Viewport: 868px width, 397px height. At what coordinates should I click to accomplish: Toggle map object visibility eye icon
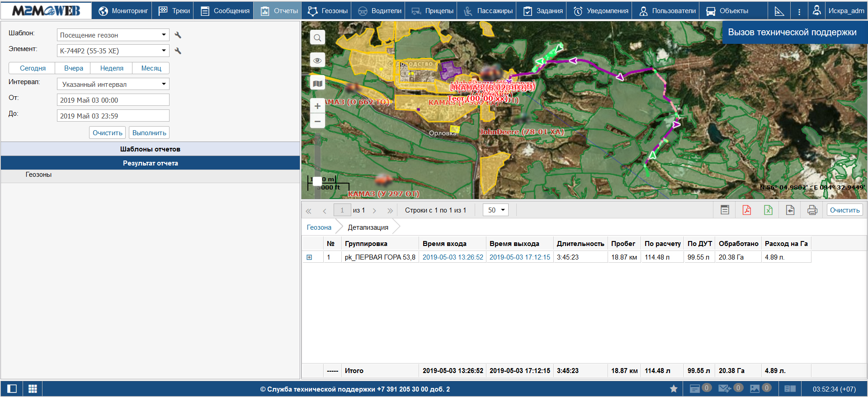pos(317,60)
